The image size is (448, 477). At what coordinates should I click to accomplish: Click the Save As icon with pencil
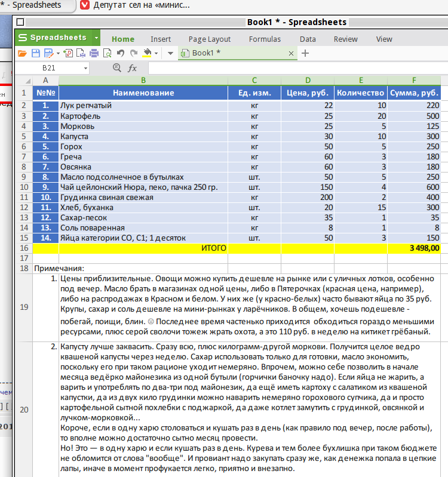(49, 53)
